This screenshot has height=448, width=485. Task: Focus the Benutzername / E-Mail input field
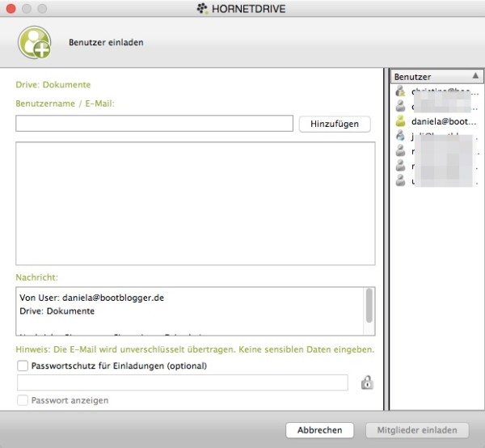tap(154, 124)
